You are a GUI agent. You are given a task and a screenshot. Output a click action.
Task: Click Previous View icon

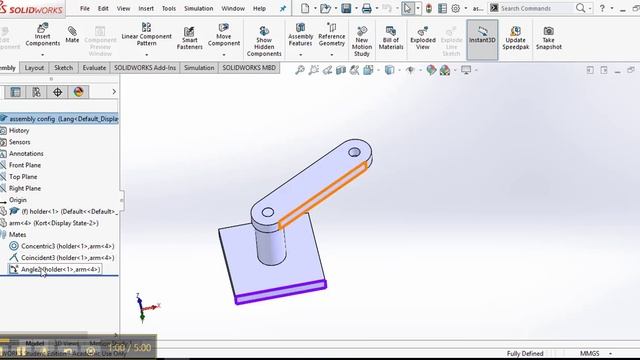pos(327,70)
